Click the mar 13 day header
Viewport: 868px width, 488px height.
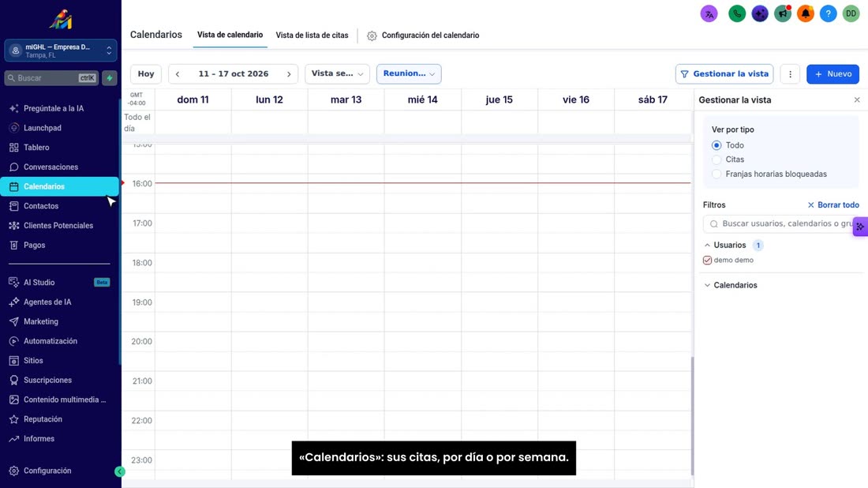click(346, 99)
